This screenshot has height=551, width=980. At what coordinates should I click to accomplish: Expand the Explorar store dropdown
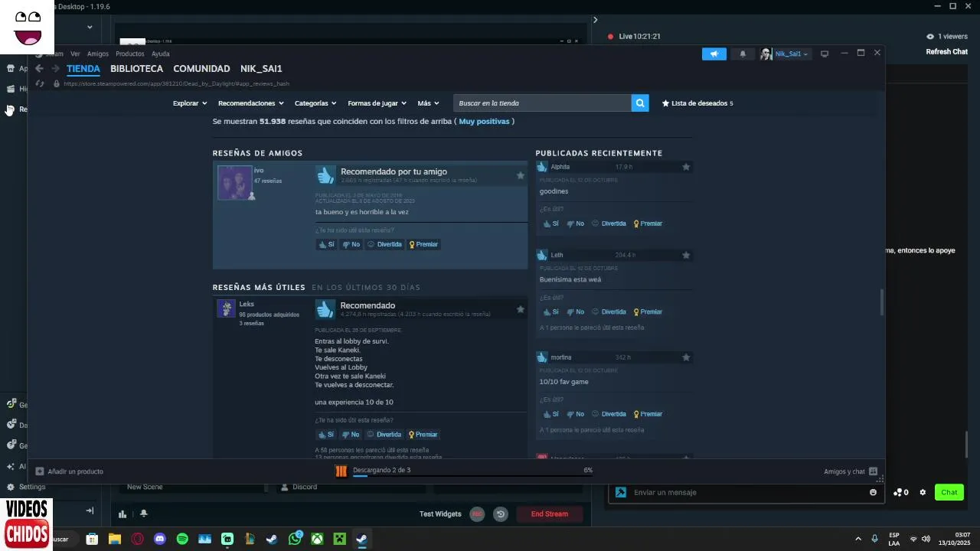coord(190,103)
